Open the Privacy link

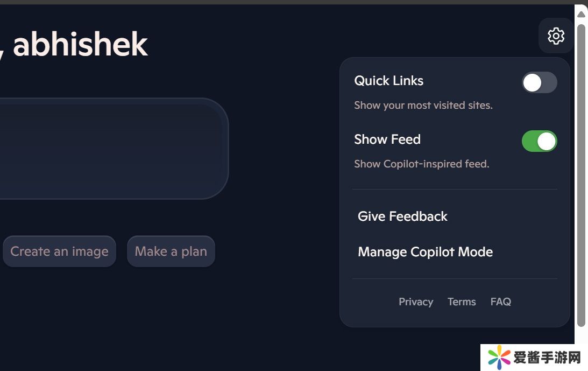pos(415,302)
